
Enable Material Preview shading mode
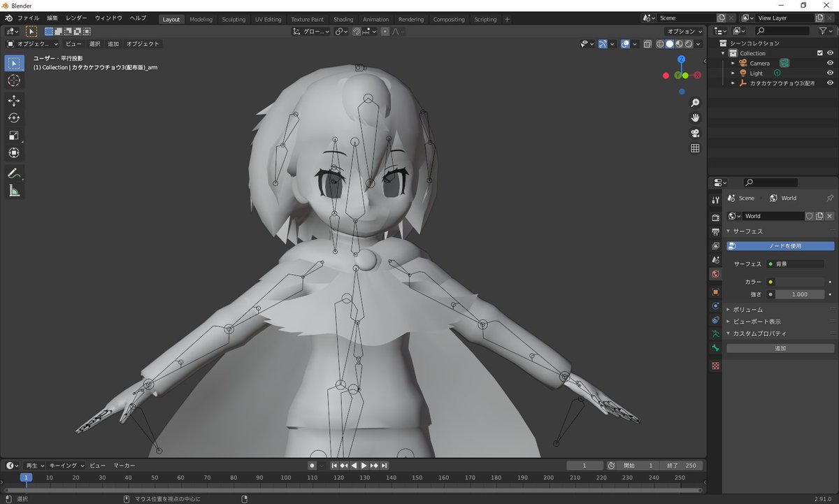point(677,44)
